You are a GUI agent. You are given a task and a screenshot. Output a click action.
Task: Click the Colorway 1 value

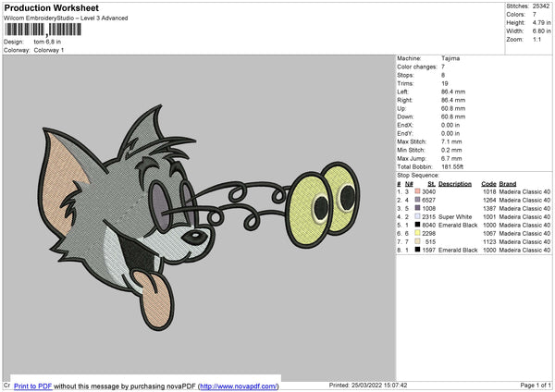pyautogui.click(x=49, y=50)
